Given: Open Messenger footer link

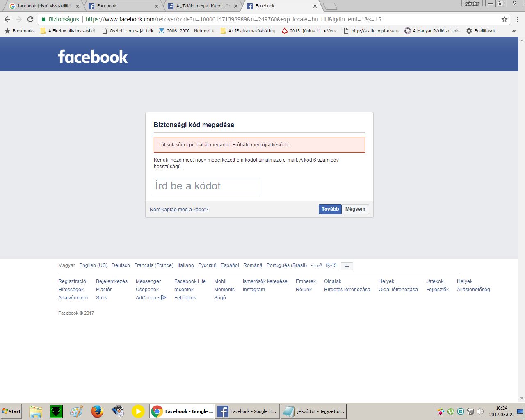Looking at the screenshot, I should click(x=148, y=281).
